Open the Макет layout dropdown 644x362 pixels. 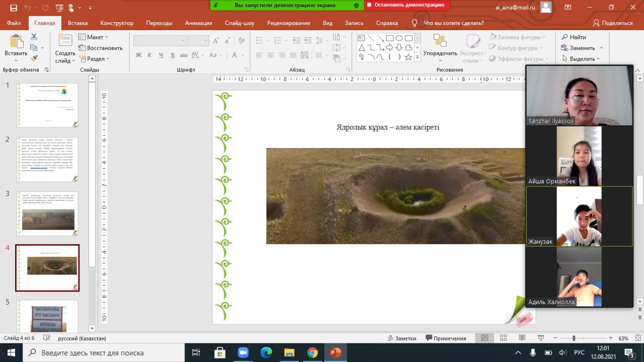(94, 37)
